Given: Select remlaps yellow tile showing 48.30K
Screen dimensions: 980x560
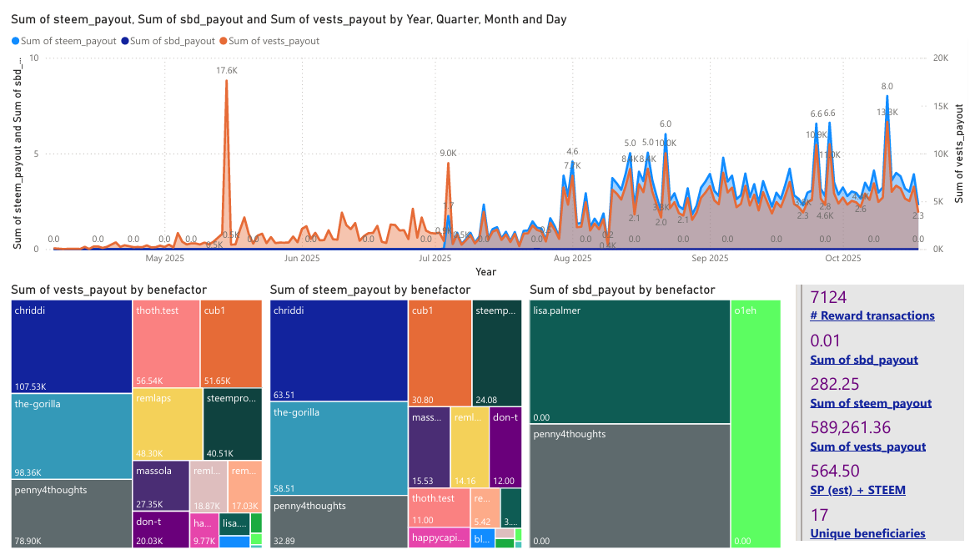Looking at the screenshot, I should [x=168, y=424].
